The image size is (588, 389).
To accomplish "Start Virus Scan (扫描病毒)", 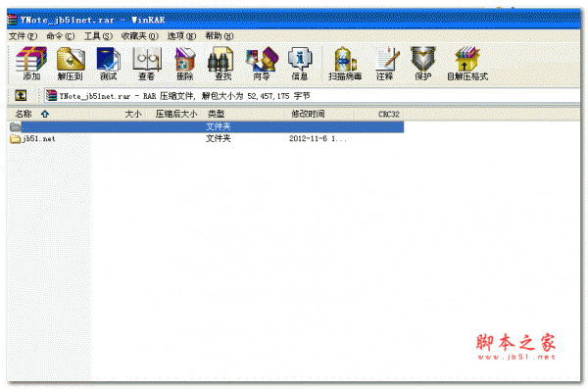I will pos(345,64).
